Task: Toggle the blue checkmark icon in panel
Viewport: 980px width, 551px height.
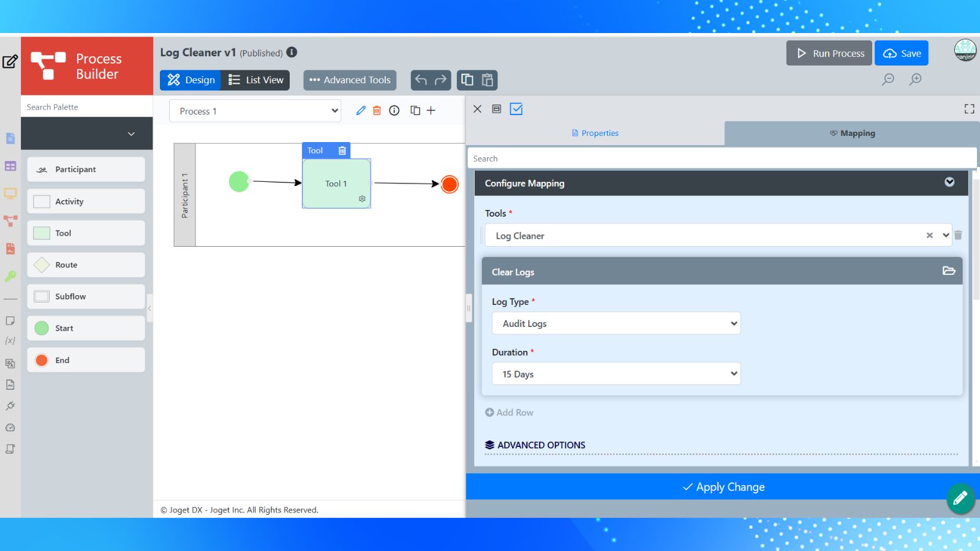Action: pyautogui.click(x=516, y=109)
